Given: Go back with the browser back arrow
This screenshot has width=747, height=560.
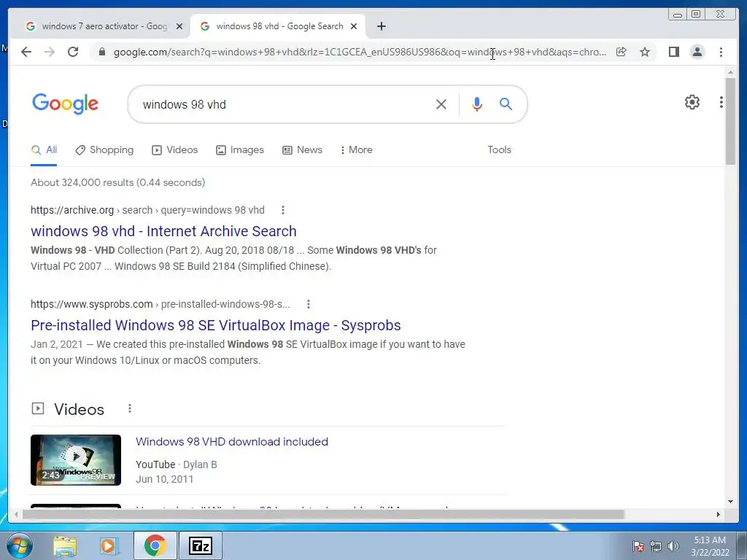Looking at the screenshot, I should click(x=26, y=52).
